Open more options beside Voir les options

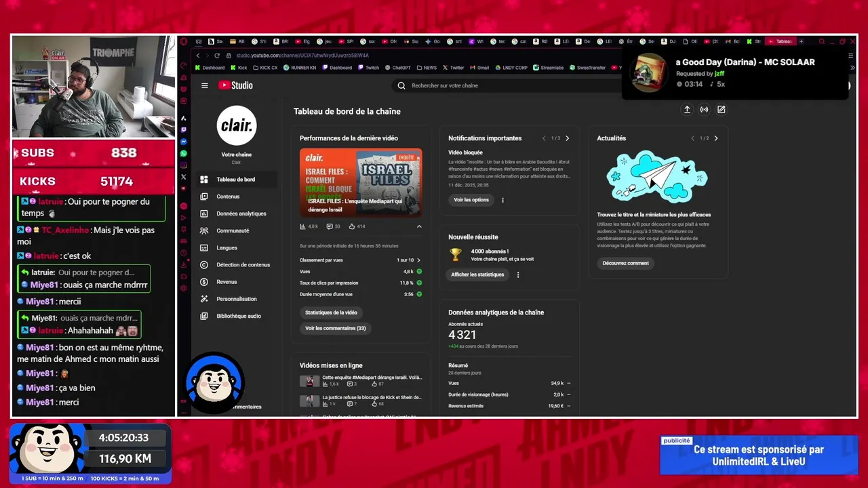(502, 200)
